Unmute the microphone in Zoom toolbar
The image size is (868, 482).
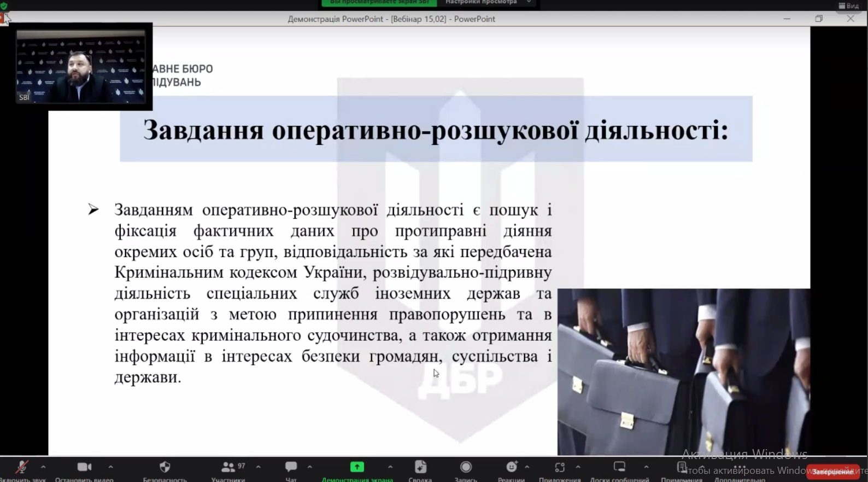(22, 467)
